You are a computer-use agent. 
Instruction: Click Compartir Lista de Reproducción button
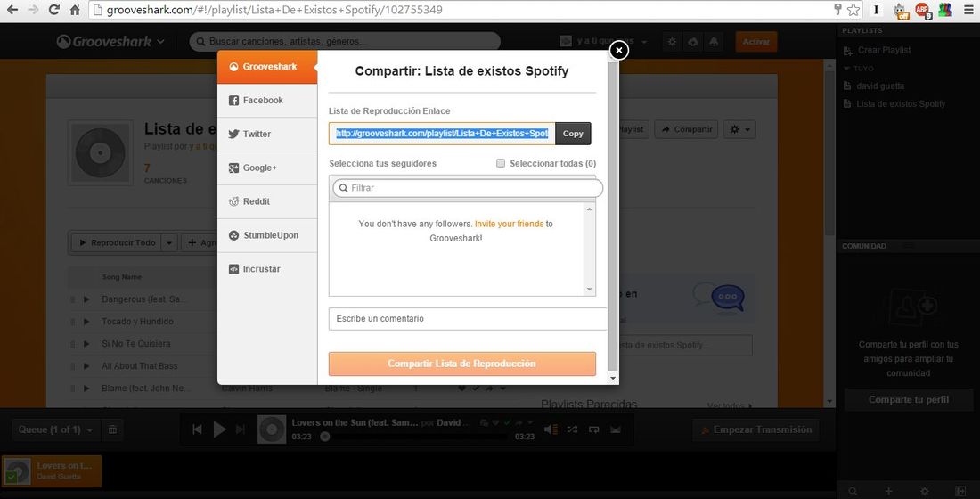click(x=461, y=364)
